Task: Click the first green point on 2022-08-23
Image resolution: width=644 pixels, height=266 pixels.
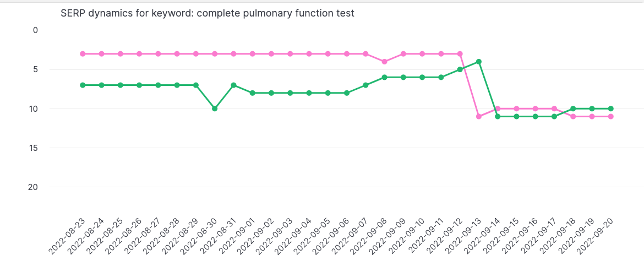Action: pyautogui.click(x=83, y=85)
